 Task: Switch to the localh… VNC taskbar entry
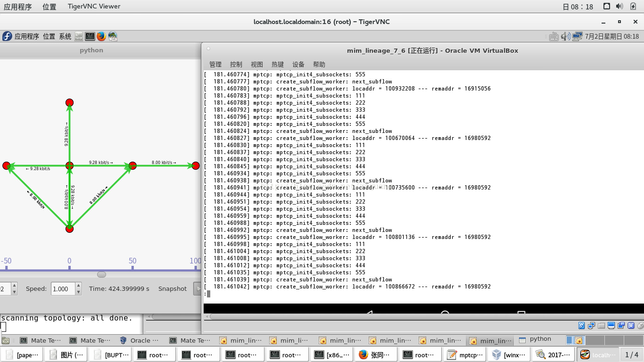pos(598,355)
